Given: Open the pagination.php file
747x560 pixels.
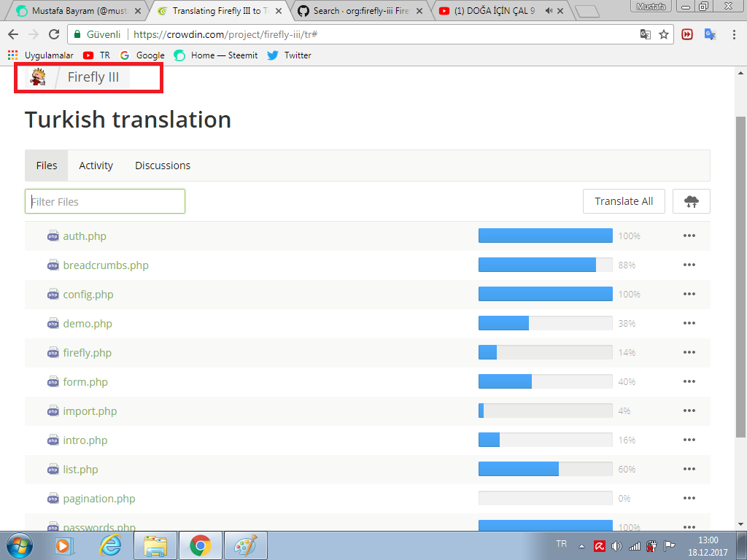Looking at the screenshot, I should [x=99, y=499].
